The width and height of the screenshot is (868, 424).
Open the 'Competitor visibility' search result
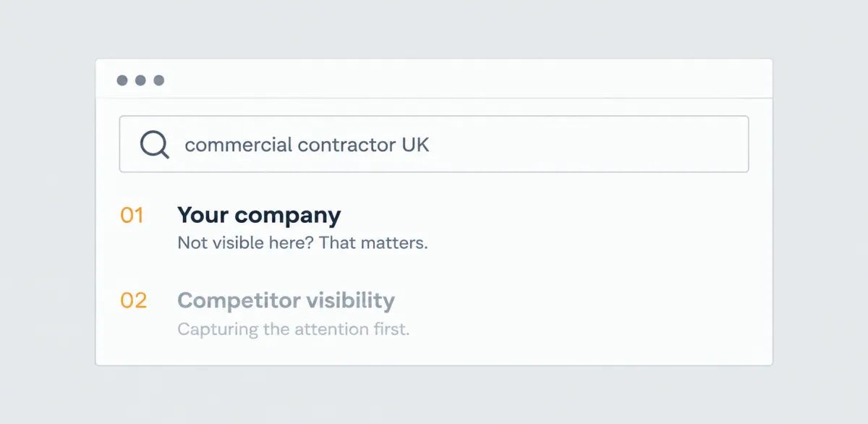coord(286,300)
